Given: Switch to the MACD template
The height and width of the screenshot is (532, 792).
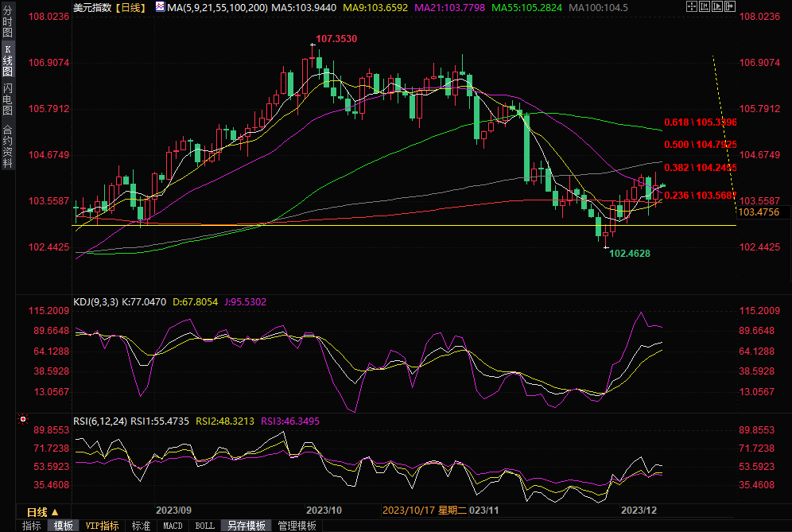Looking at the screenshot, I should coord(173,526).
